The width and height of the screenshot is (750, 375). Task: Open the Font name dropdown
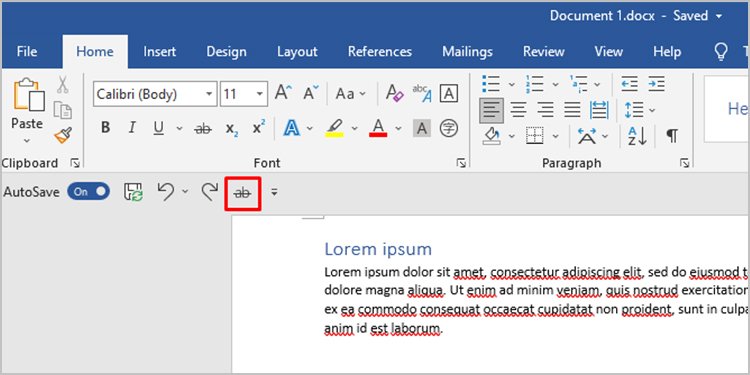coord(209,94)
